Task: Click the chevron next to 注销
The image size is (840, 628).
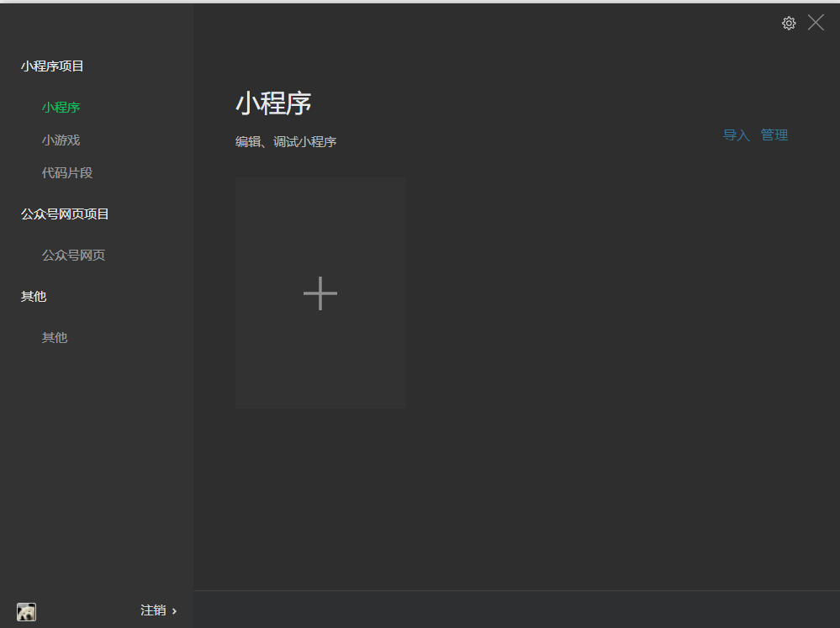Action: (x=174, y=611)
